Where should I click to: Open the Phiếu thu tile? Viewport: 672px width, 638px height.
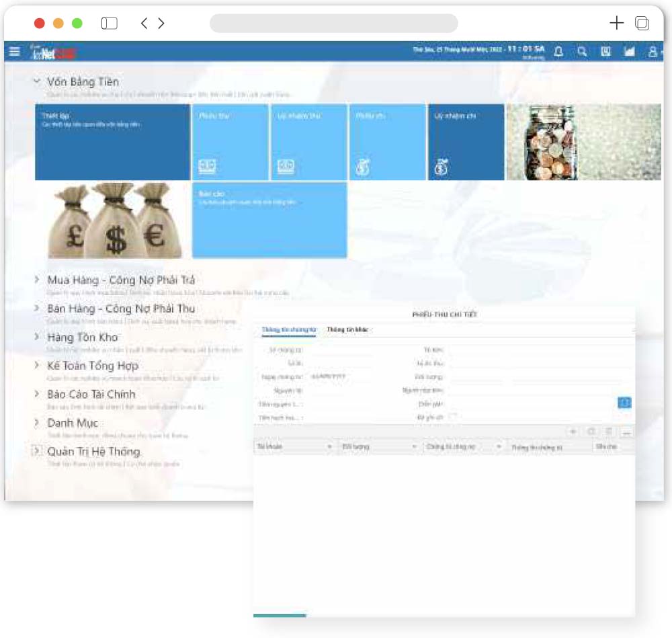tap(230, 142)
